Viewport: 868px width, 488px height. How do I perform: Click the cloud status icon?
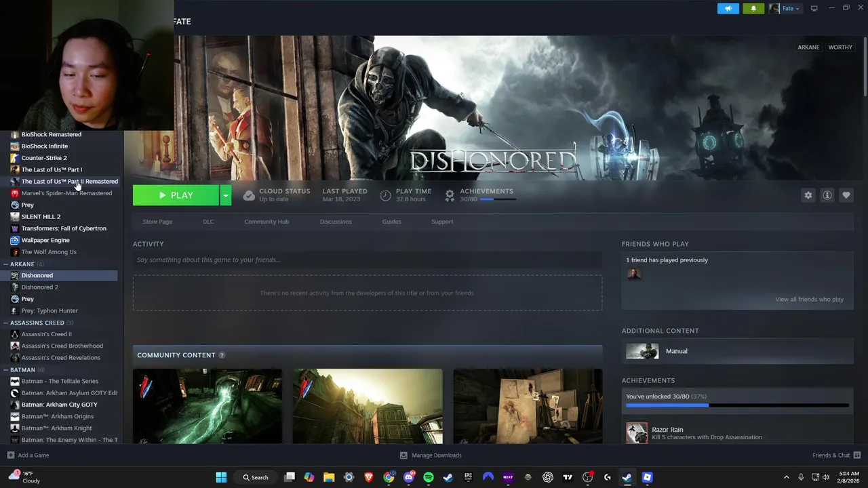coord(249,195)
